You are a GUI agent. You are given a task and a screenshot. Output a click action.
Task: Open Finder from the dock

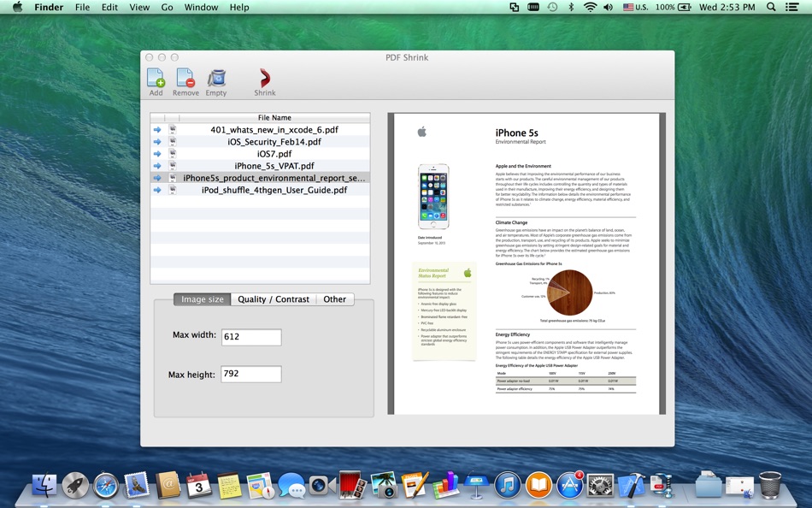[44, 486]
